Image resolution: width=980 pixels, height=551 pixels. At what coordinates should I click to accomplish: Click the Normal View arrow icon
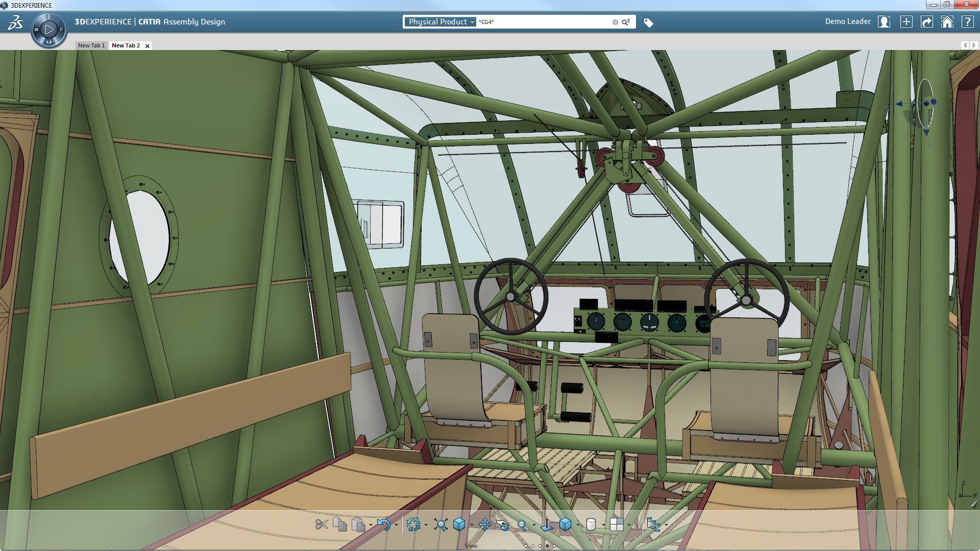tap(547, 524)
